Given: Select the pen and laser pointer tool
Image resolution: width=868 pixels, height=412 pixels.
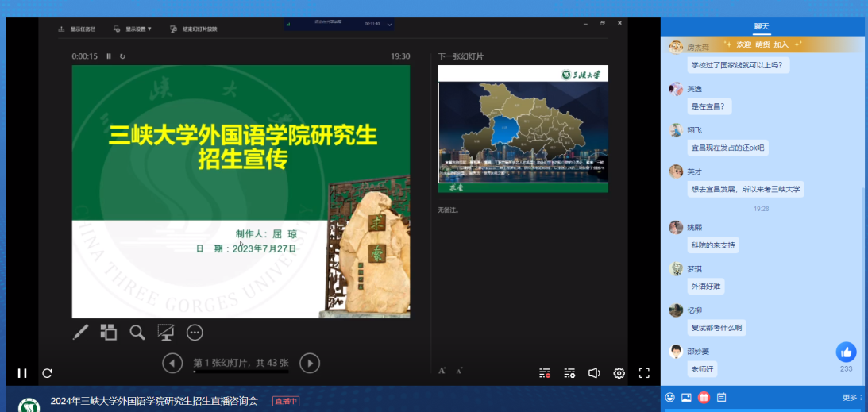Looking at the screenshot, I should click(81, 332).
